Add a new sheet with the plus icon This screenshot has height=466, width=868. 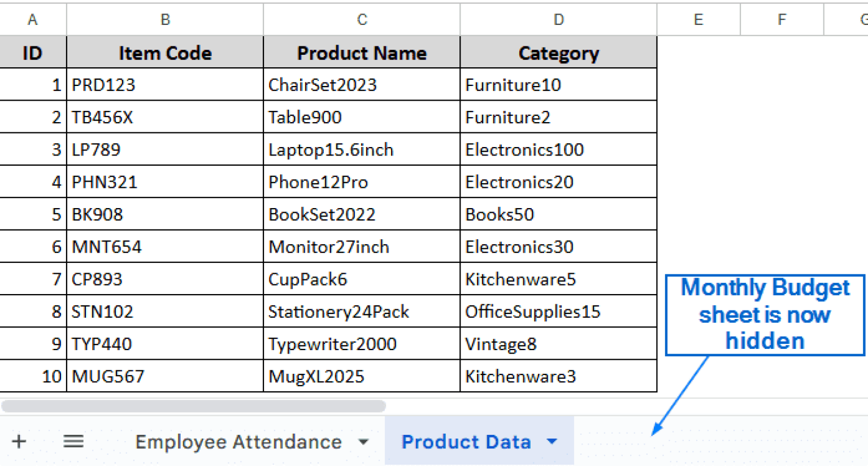[x=19, y=441]
